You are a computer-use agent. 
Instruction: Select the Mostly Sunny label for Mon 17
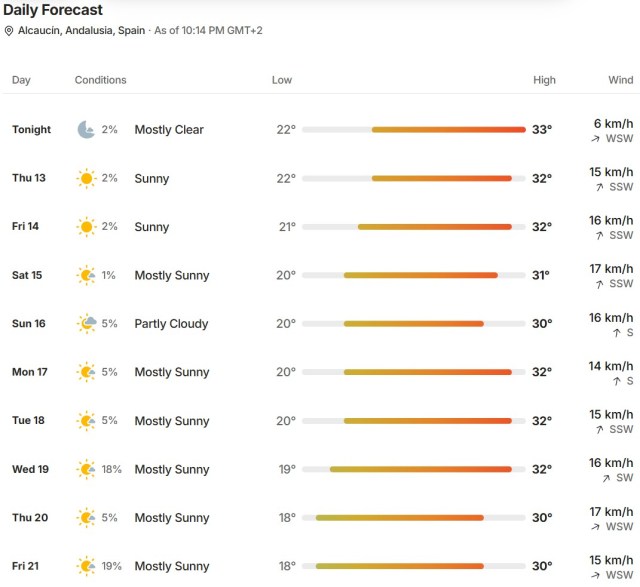[172, 372]
